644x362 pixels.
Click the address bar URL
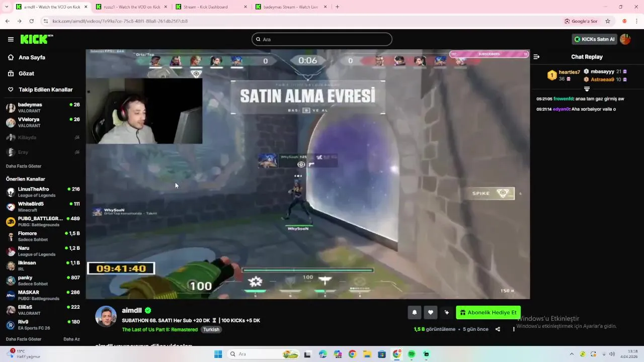120,21
